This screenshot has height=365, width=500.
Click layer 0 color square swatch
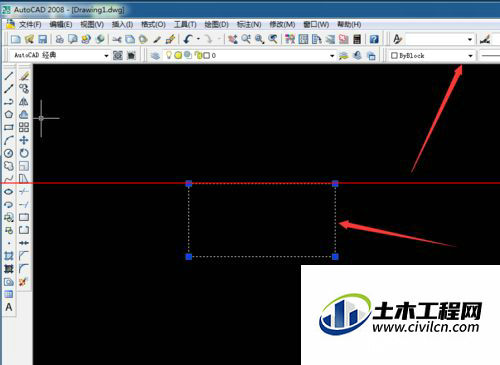point(207,56)
